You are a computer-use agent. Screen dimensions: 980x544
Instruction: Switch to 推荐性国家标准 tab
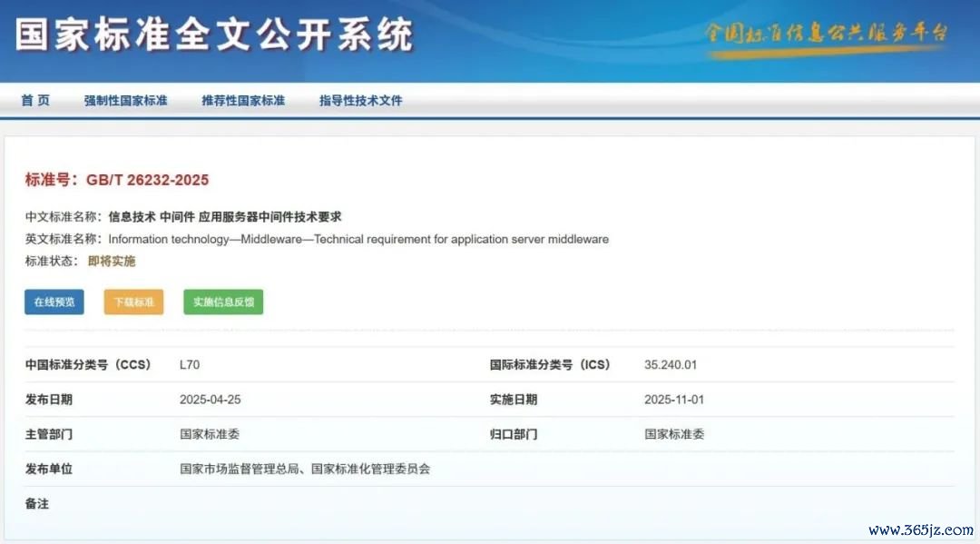click(243, 100)
